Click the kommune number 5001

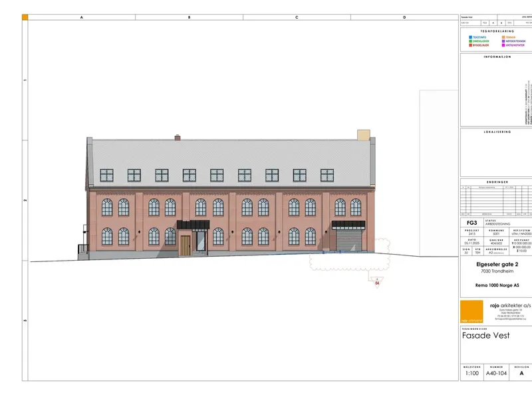click(x=496, y=234)
